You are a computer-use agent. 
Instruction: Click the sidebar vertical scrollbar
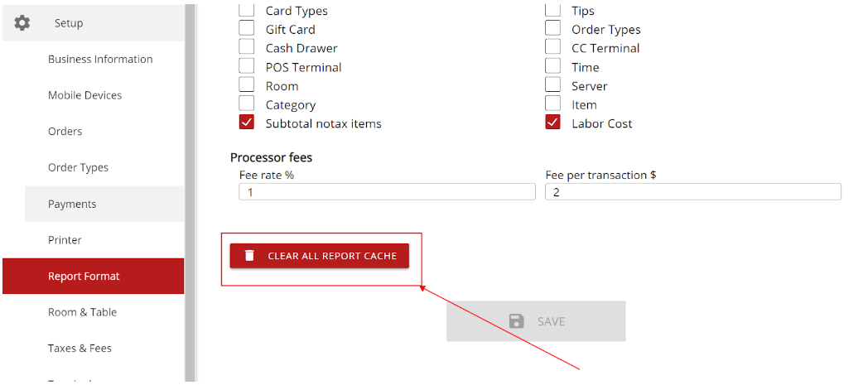point(190,192)
